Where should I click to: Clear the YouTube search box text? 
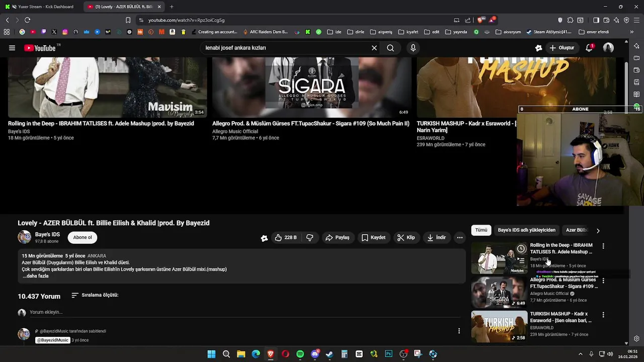(x=374, y=48)
